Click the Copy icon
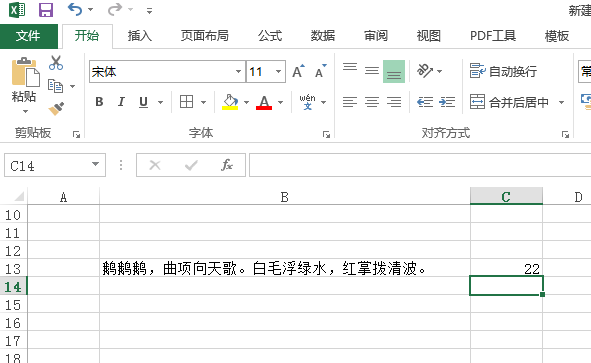Viewport: 591px width, 363px height. (x=55, y=86)
